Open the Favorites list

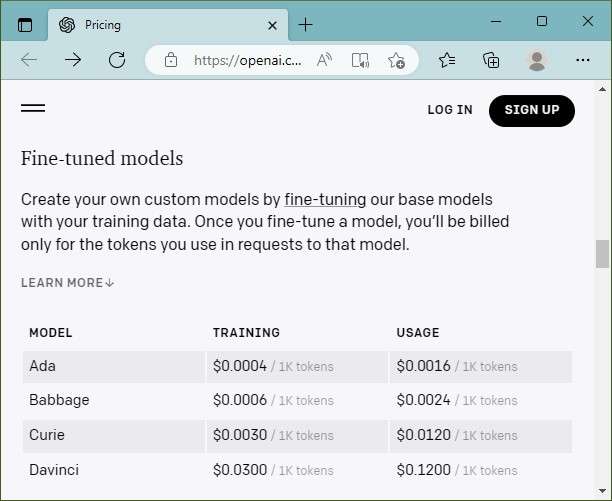pos(447,60)
